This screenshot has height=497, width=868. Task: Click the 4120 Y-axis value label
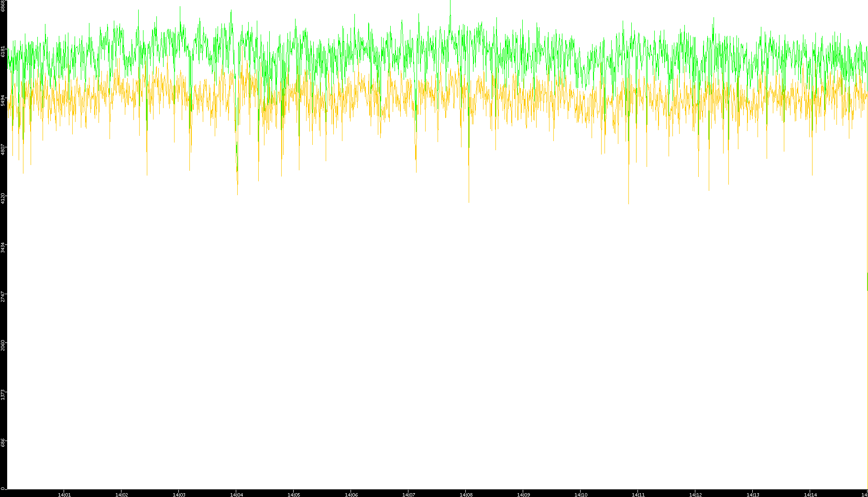[x=3, y=199]
